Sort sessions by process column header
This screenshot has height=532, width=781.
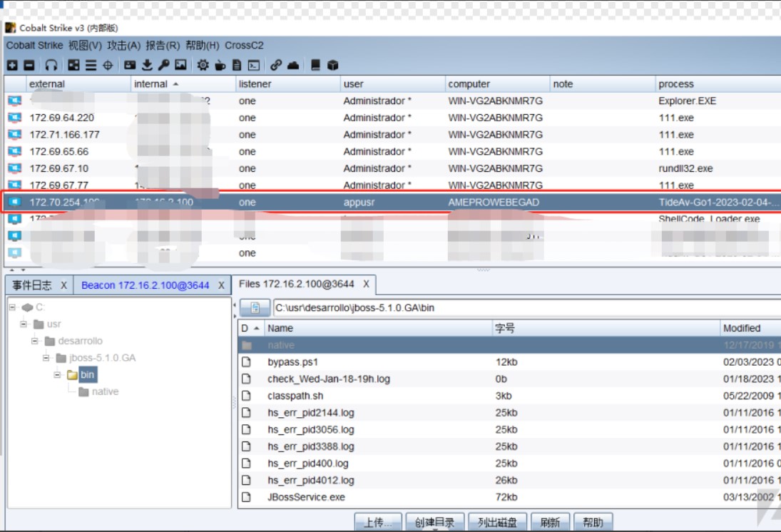click(718, 84)
